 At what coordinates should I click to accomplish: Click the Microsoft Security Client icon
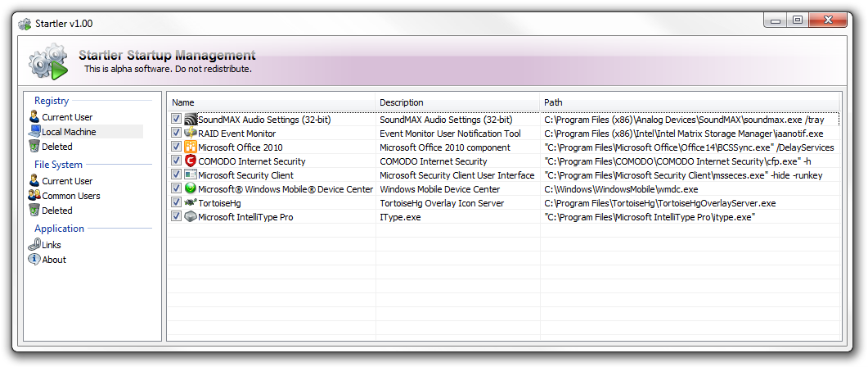191,175
